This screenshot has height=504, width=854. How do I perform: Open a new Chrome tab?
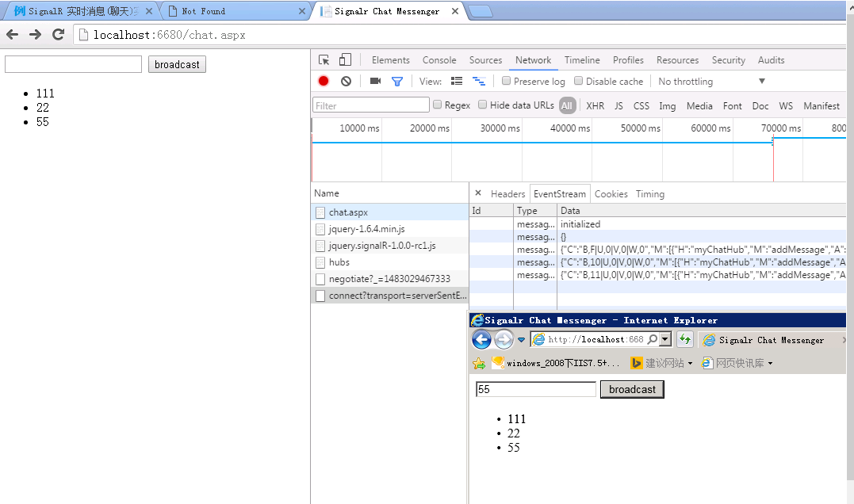click(x=480, y=11)
